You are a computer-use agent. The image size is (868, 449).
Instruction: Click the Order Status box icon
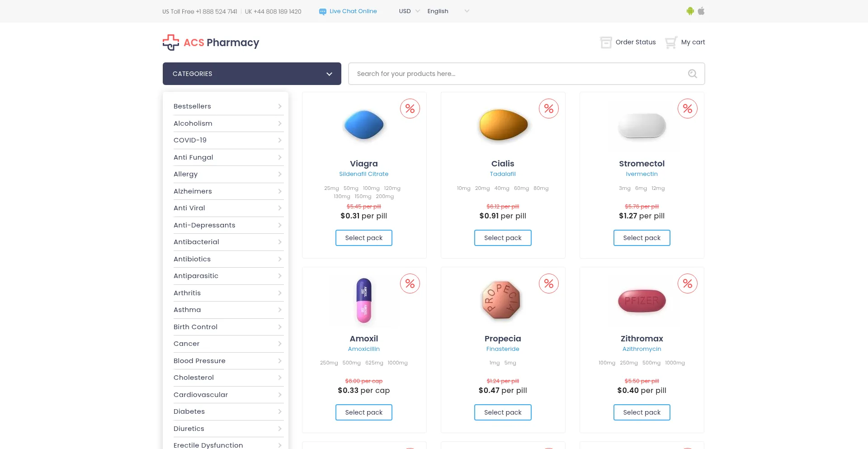pyautogui.click(x=606, y=43)
